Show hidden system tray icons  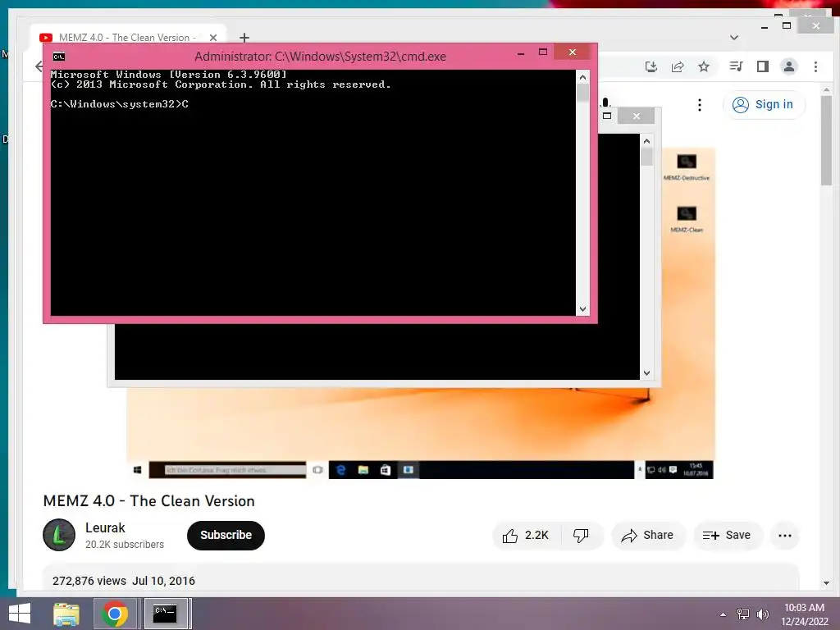(723, 614)
